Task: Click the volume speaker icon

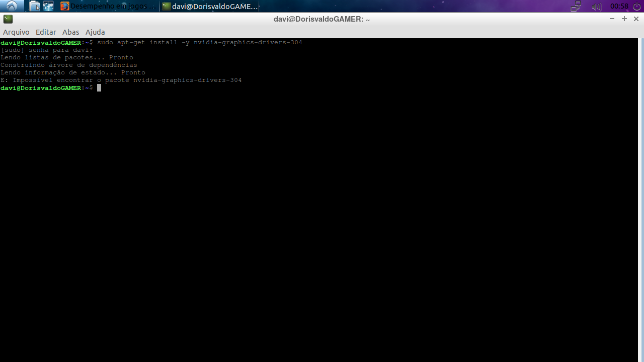Action: point(597,7)
